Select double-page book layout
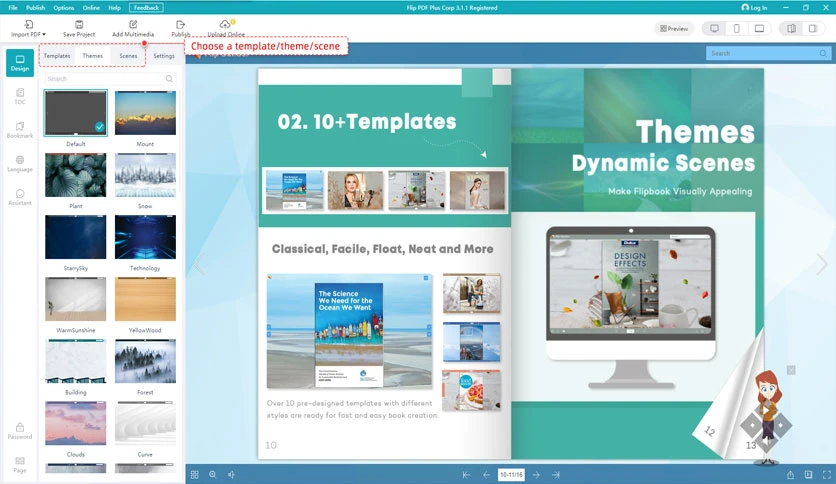 pyautogui.click(x=791, y=28)
